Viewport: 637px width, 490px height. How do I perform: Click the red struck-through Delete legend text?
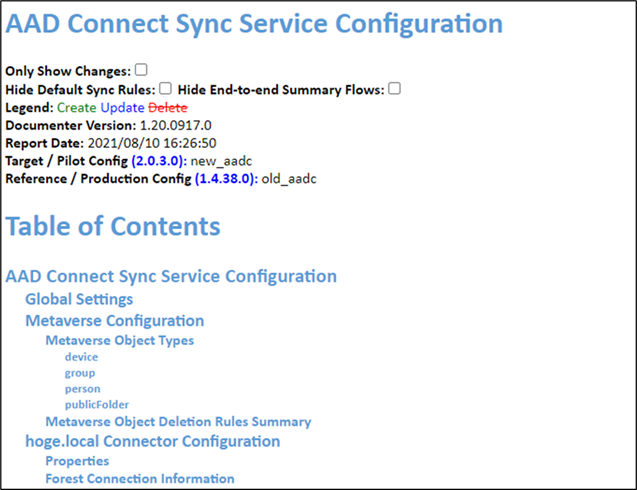coord(168,108)
